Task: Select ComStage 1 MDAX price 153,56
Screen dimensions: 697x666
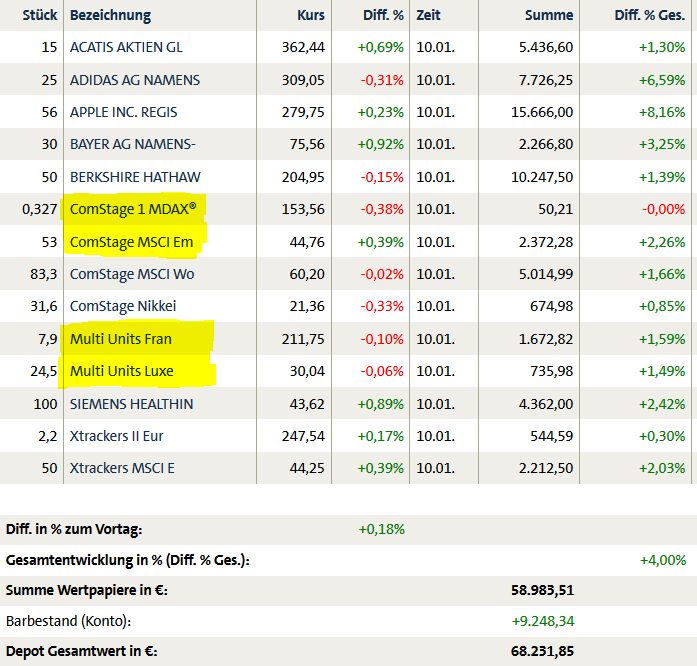Action: [x=303, y=209]
